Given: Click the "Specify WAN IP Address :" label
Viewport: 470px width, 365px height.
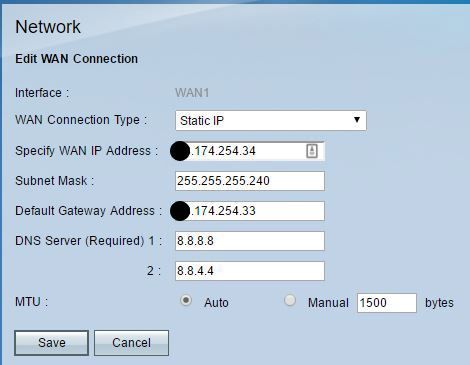Looking at the screenshot, I should [86, 151].
